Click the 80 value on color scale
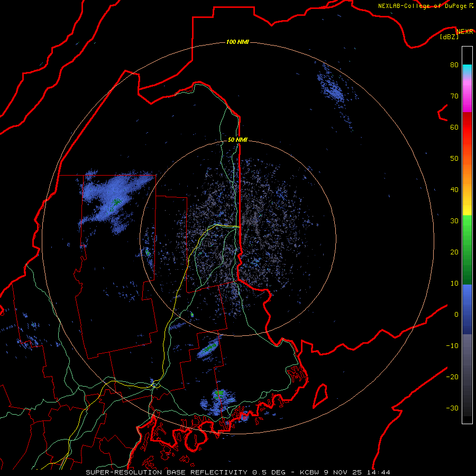476x476 pixels. [454, 65]
